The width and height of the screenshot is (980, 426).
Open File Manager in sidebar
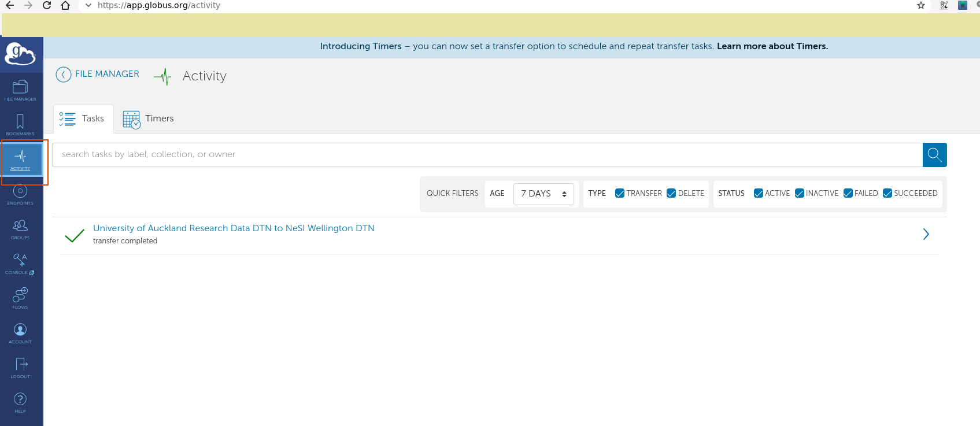click(20, 90)
